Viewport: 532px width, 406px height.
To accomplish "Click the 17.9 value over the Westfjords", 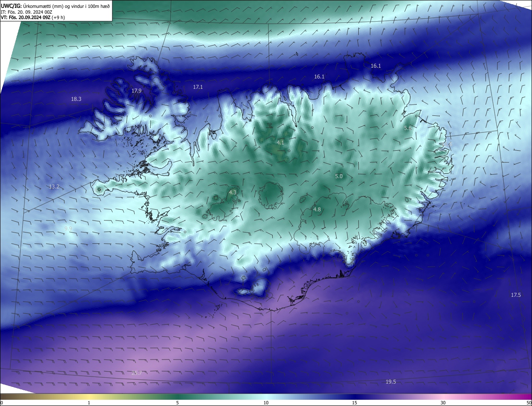I will [x=137, y=90].
